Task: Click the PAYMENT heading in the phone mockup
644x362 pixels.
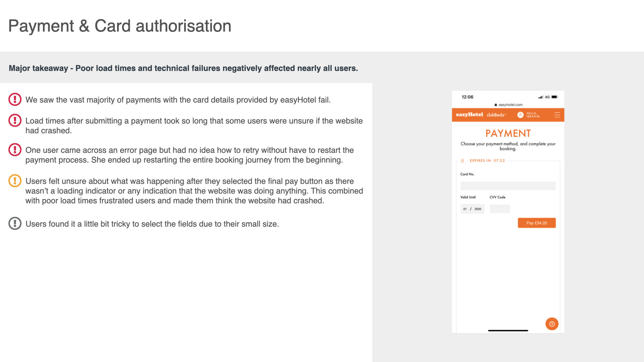Action: coord(508,133)
